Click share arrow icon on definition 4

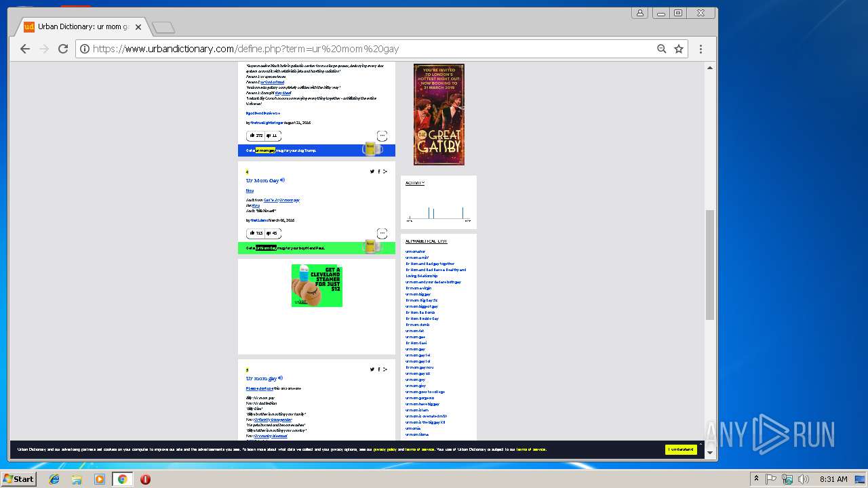pos(385,171)
